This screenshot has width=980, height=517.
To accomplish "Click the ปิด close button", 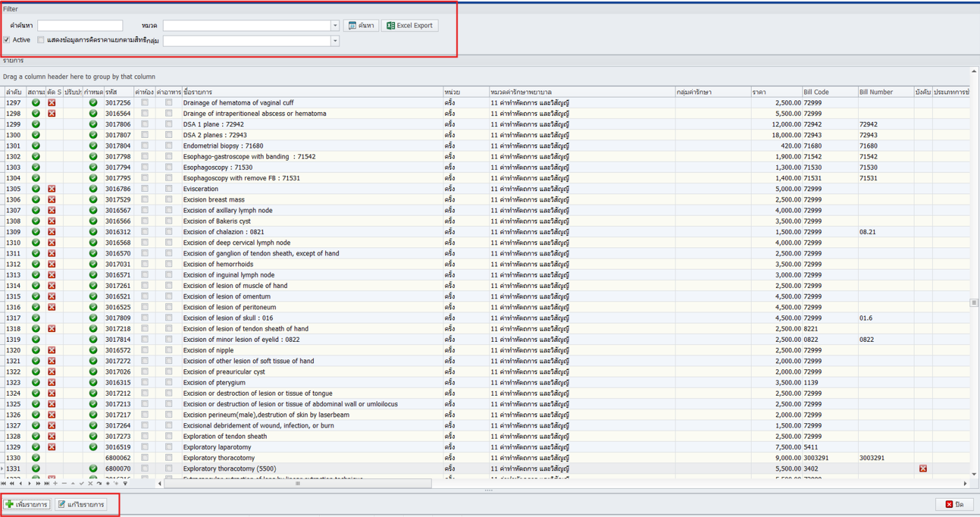I will pyautogui.click(x=955, y=504).
